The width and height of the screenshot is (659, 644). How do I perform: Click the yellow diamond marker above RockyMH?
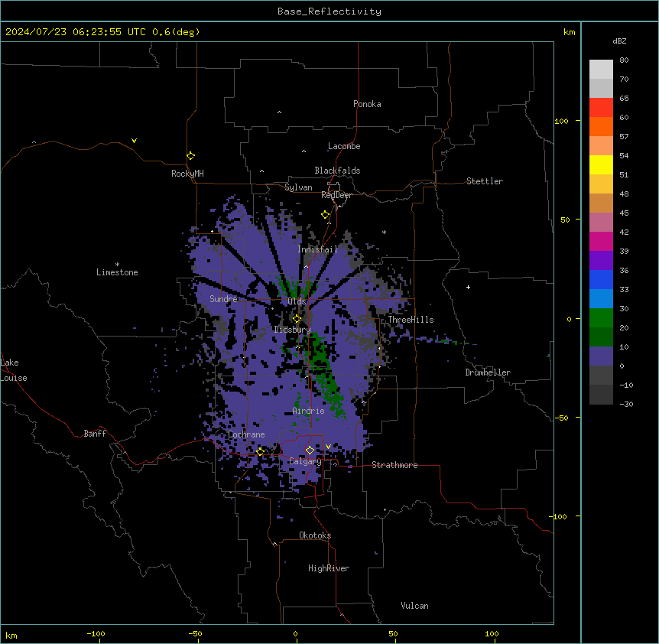tap(191, 156)
